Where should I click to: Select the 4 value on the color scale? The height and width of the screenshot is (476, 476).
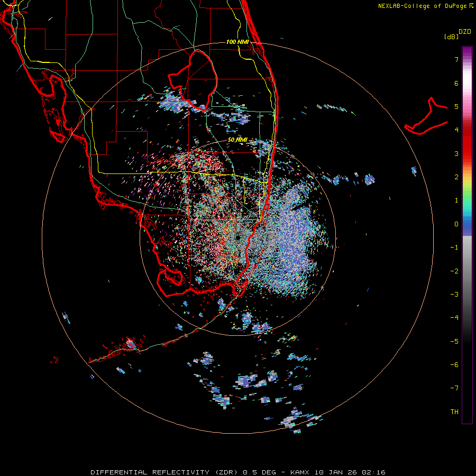pos(456,130)
